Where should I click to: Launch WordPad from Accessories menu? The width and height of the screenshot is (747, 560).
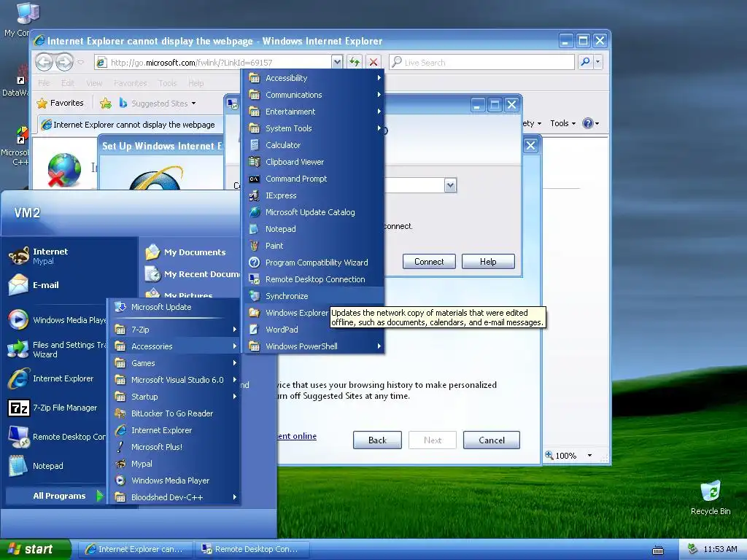pos(287,330)
